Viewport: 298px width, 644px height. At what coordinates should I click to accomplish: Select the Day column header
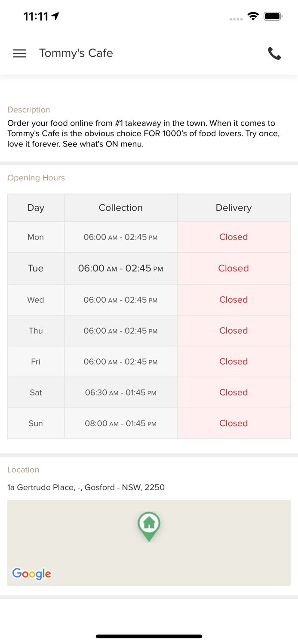pos(36,208)
